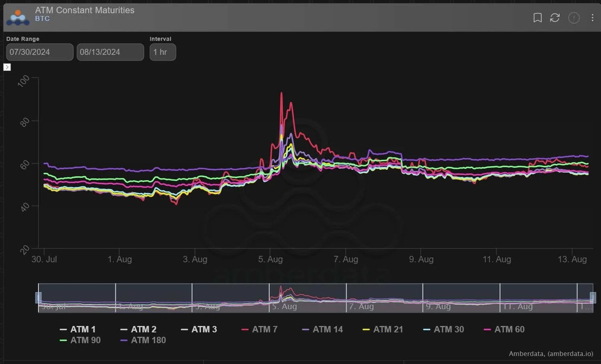Screen dimensions: 601x364
Task: Edit the end date 08/13/2024
Action: click(110, 52)
